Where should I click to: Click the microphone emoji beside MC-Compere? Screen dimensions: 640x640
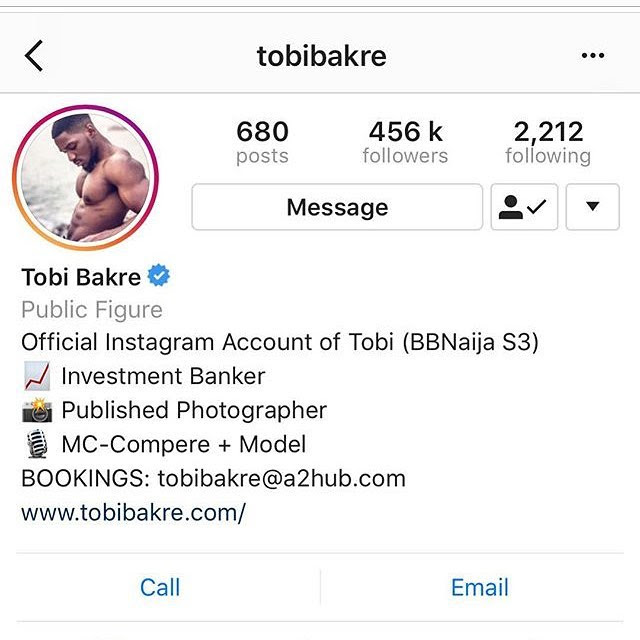[x=37, y=444]
